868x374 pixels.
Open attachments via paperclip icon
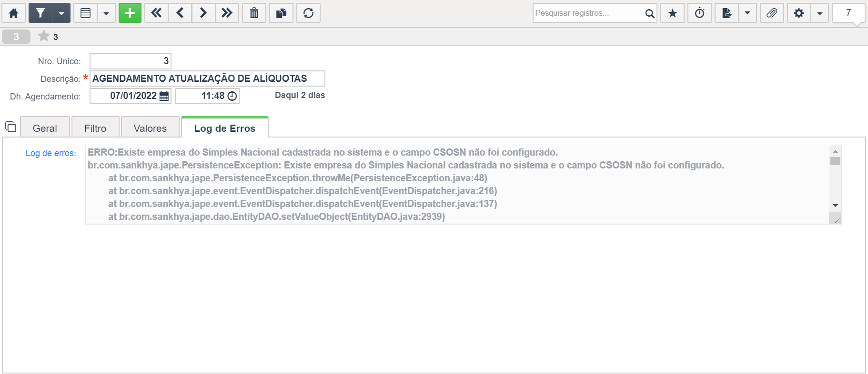point(772,13)
